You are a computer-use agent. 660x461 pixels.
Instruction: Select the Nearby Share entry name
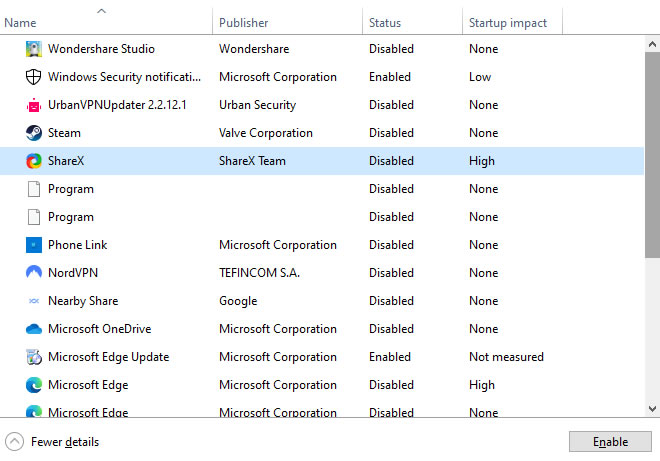tap(83, 301)
